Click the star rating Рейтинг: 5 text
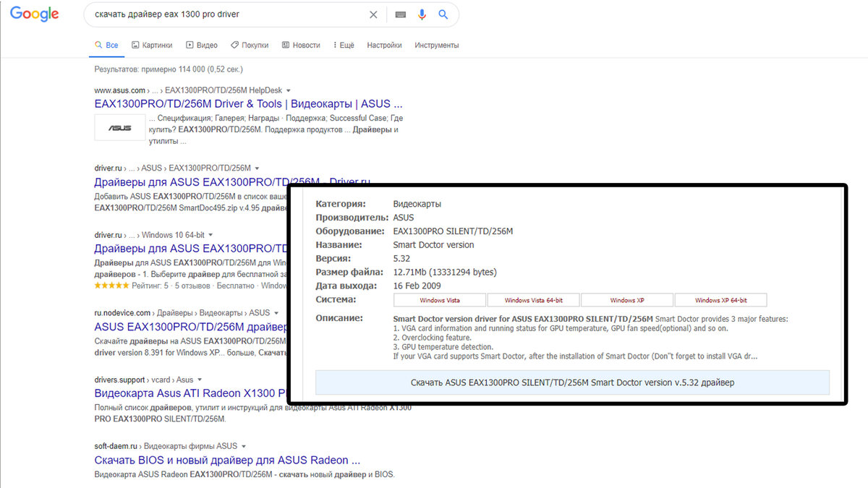The height and width of the screenshot is (488, 868). [x=149, y=286]
